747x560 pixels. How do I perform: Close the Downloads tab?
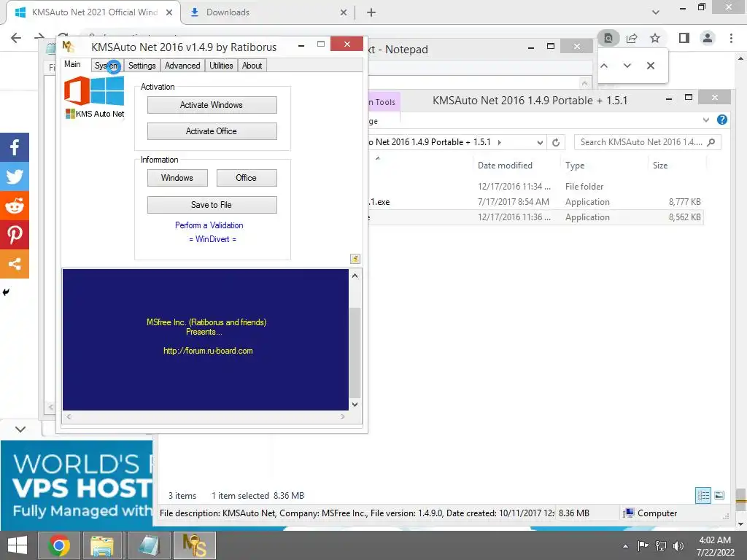point(344,12)
